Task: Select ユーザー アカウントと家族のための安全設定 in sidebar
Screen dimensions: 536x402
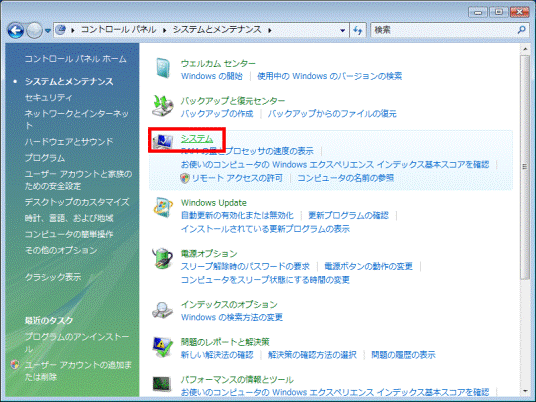Action: [x=78, y=180]
